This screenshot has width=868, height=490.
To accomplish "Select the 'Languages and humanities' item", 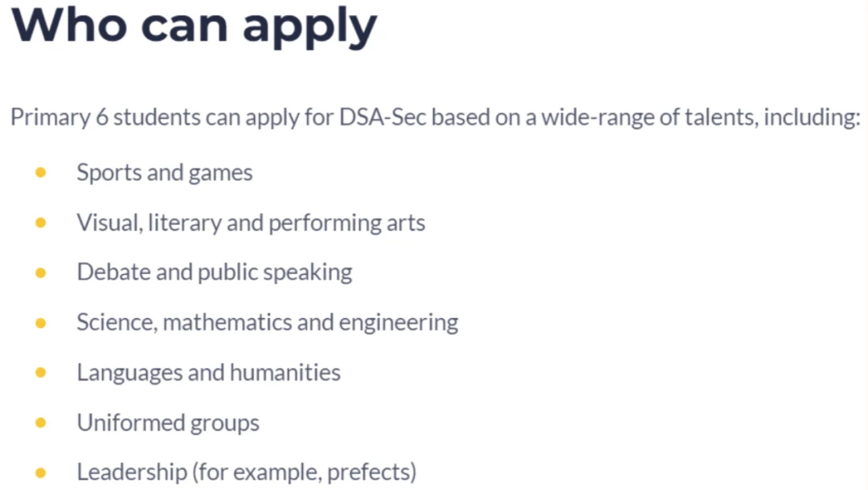I will 209,373.
